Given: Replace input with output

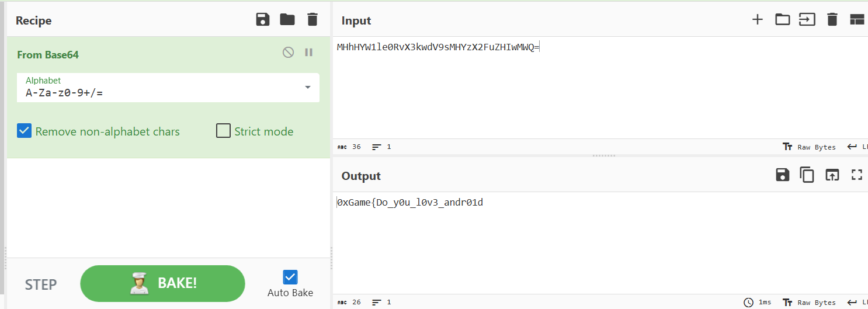Looking at the screenshot, I should pyautogui.click(x=832, y=175).
